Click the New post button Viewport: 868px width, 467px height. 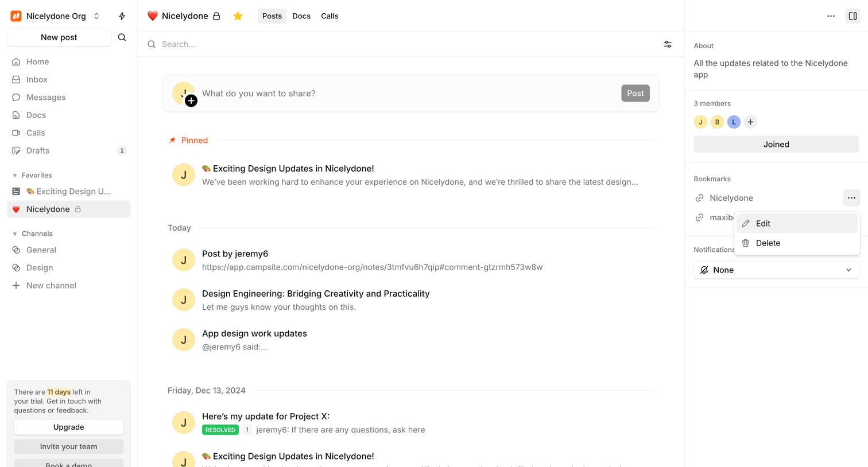[x=59, y=37]
